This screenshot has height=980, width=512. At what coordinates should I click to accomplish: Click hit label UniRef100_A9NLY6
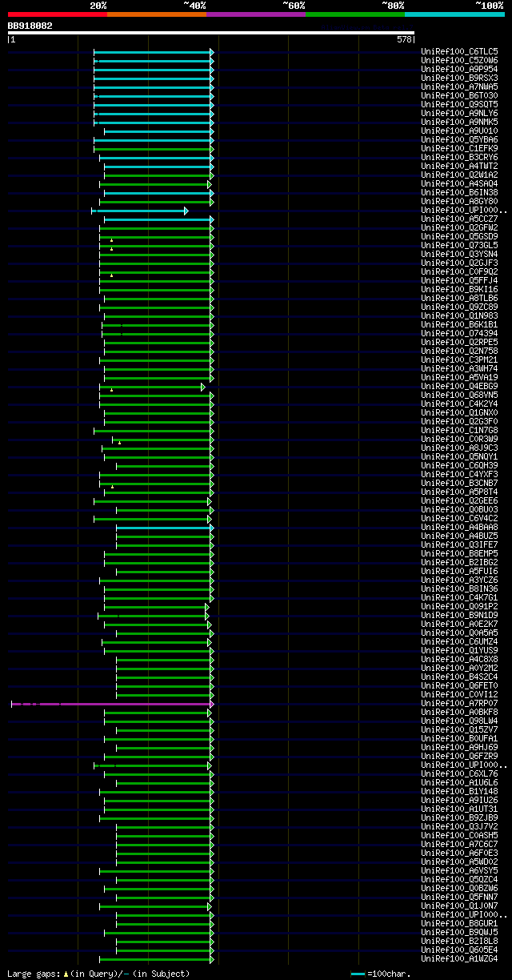point(459,114)
